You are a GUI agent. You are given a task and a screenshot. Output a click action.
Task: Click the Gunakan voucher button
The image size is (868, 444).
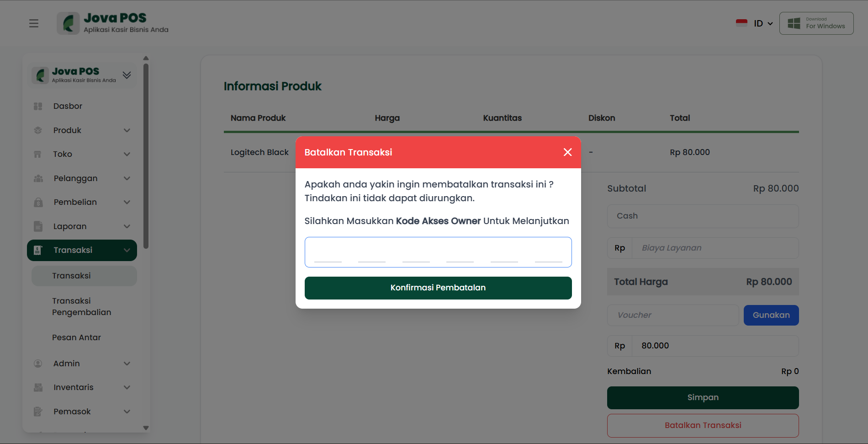[x=771, y=315]
